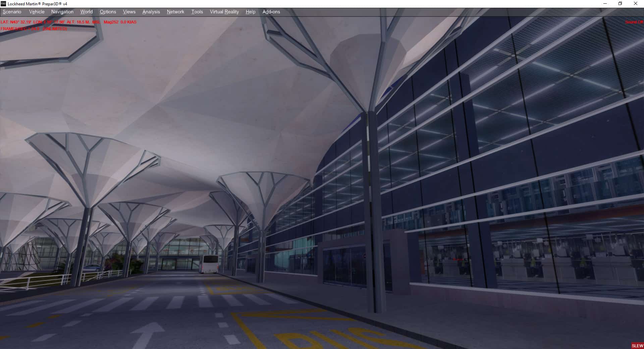The image size is (644, 349).
Task: Expand the Navigation menu
Action: pyautogui.click(x=62, y=12)
